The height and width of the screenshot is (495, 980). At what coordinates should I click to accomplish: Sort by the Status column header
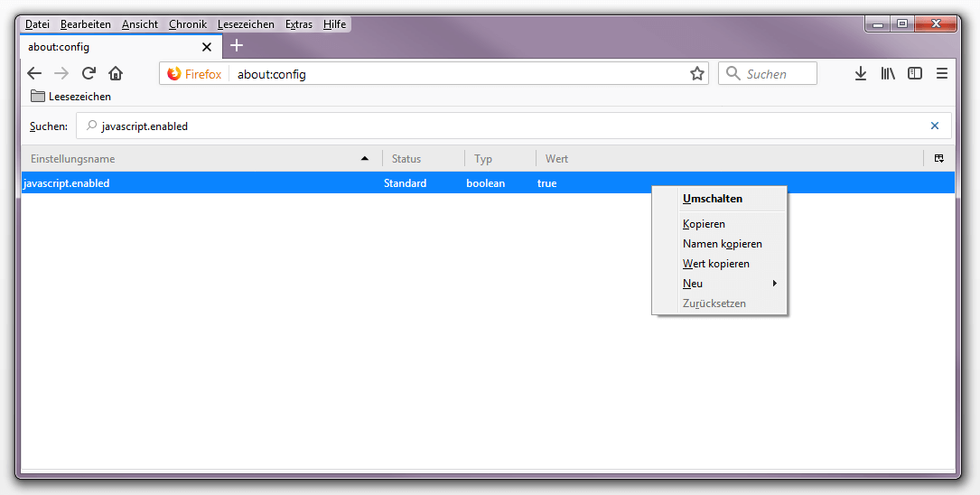(x=424, y=159)
